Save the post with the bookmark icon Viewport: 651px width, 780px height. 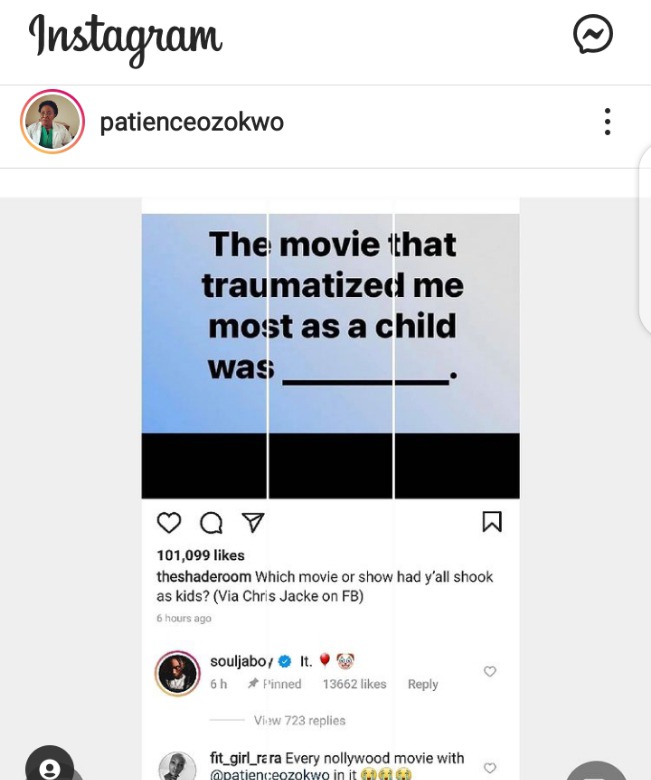492,521
